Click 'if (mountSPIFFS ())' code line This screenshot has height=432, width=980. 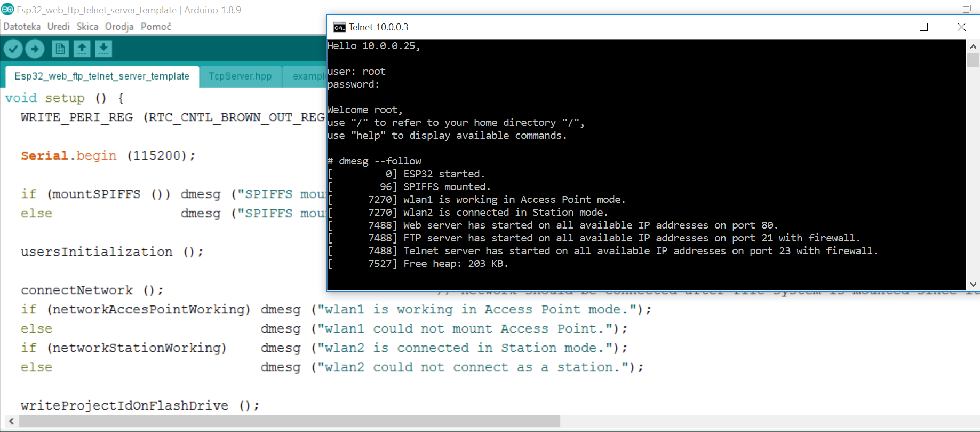173,194
